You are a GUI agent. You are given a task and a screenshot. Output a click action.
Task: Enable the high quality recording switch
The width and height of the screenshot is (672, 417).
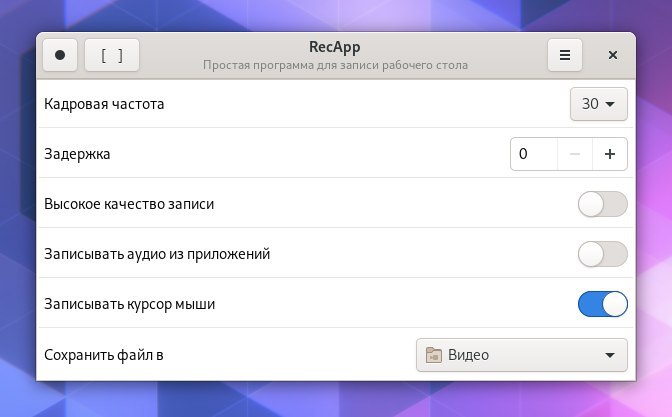pos(603,204)
